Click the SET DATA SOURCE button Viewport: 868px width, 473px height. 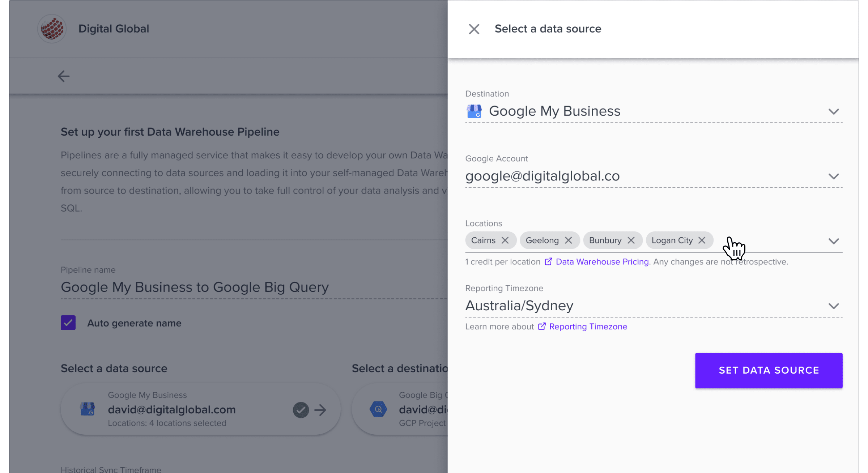(769, 370)
